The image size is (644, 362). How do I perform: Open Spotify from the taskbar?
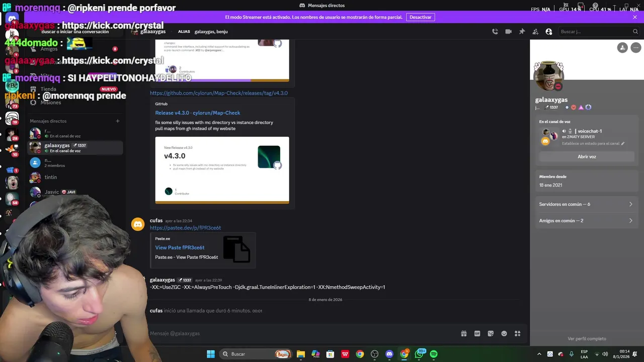(x=434, y=354)
